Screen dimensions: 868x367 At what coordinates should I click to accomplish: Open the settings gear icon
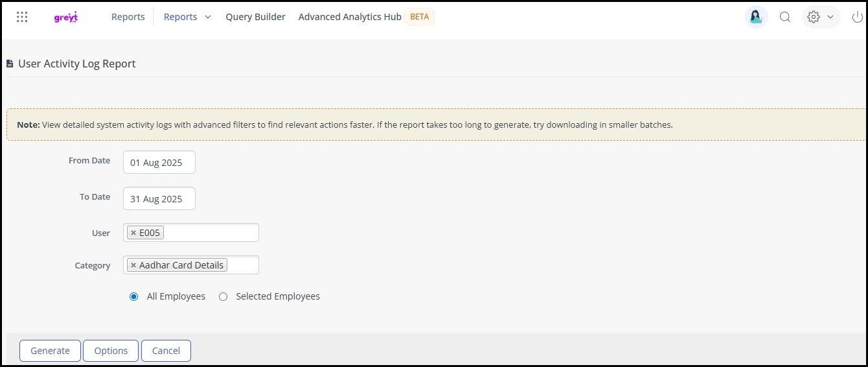pos(814,17)
